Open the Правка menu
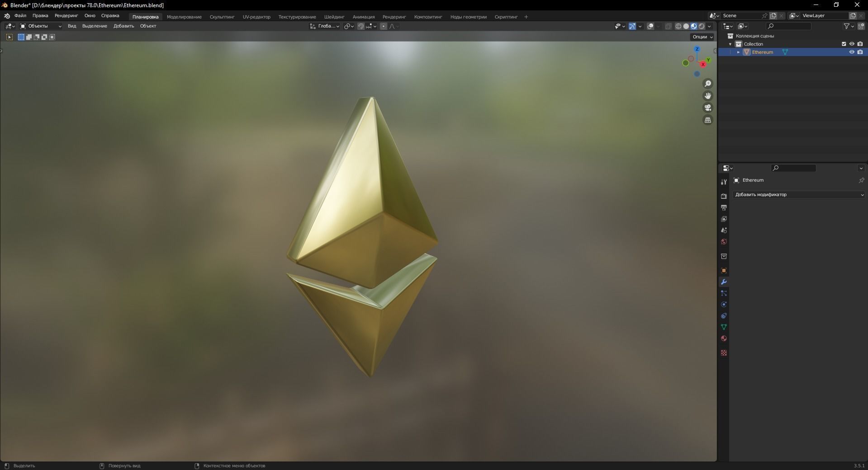Image resolution: width=868 pixels, height=470 pixels. click(x=40, y=16)
